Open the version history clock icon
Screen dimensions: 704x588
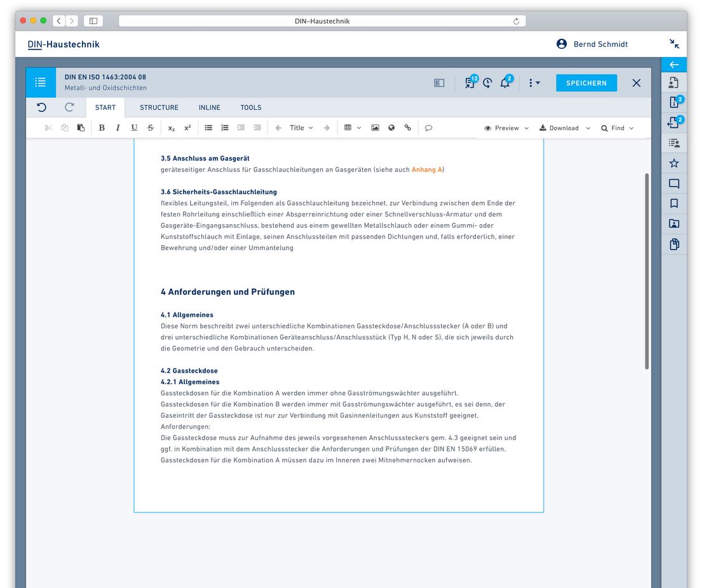pos(487,83)
